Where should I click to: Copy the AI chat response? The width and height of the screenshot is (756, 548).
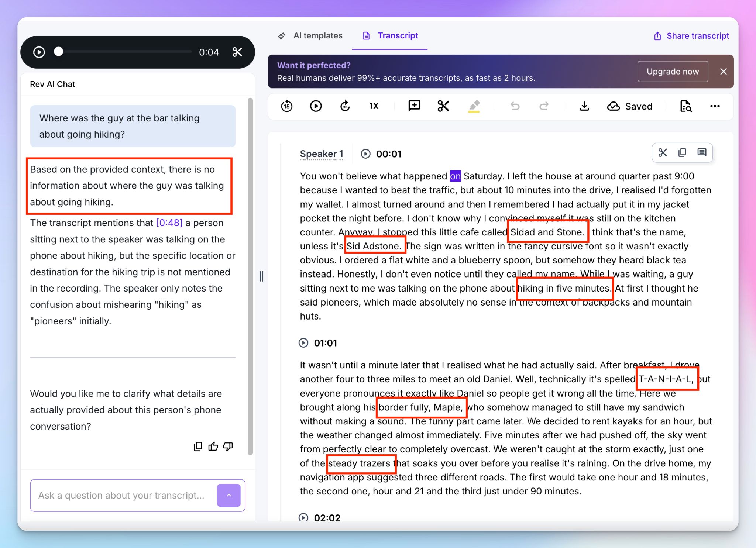[x=198, y=447]
